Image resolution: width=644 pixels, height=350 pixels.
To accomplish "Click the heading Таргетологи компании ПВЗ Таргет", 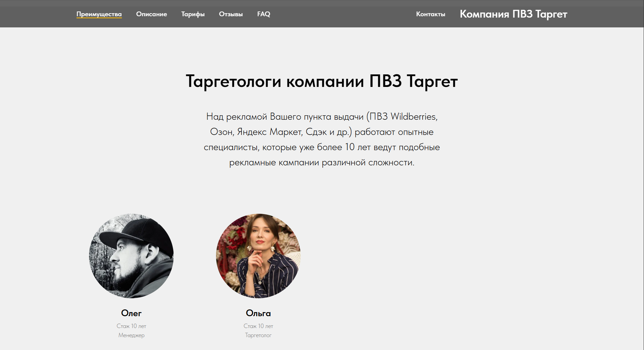I will click(322, 81).
